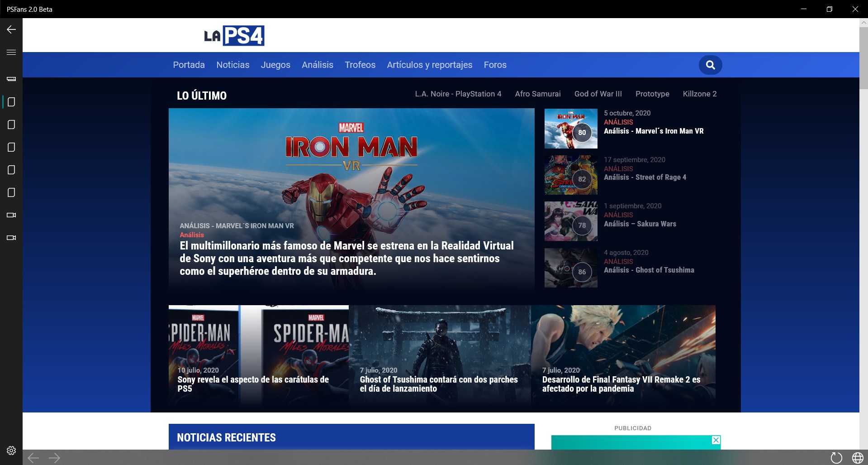868x465 pixels.
Task: Click the currently highlighted tablet icon in sidebar
Action: [11, 102]
